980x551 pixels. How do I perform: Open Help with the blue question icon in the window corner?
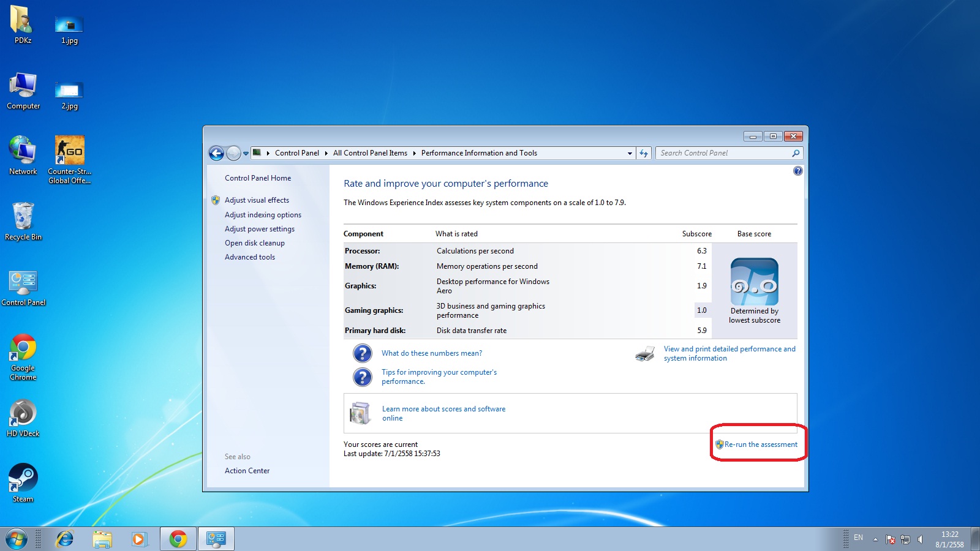797,171
